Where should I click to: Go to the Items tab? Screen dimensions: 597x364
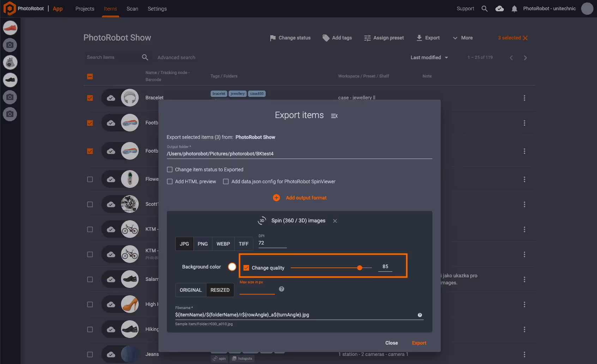point(110,9)
